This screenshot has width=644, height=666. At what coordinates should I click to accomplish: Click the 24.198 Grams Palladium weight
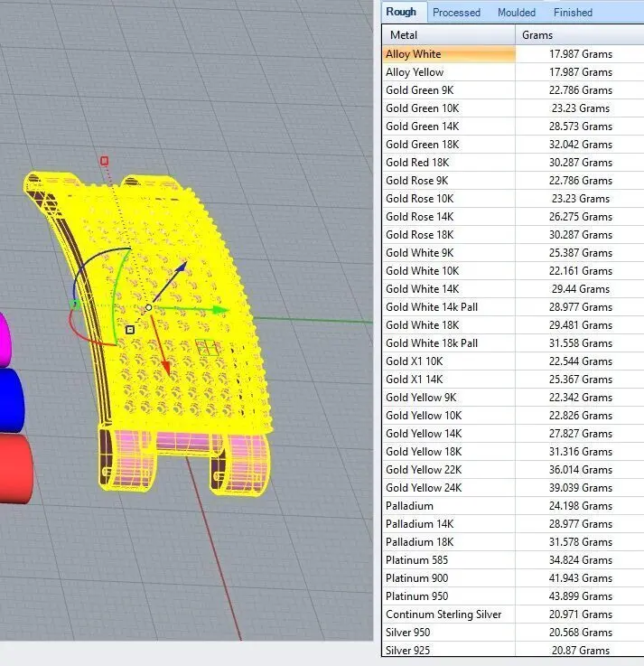[x=580, y=505]
